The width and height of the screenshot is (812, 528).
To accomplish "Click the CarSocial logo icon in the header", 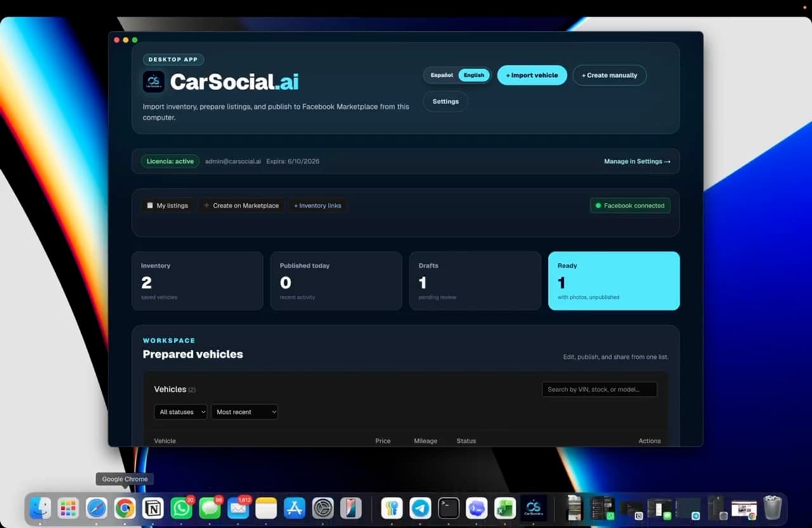I will pyautogui.click(x=154, y=81).
